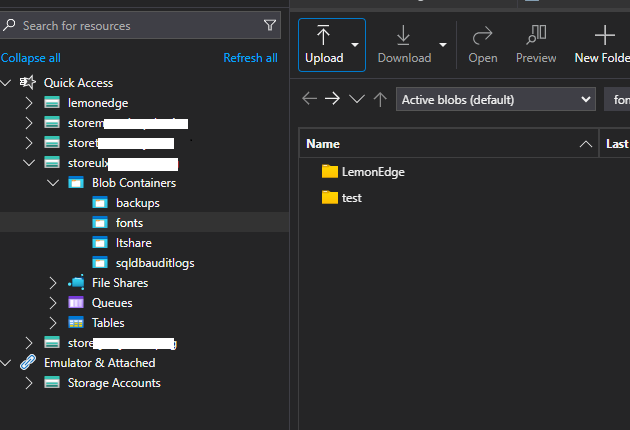Collapse the storeul storage account
The height and width of the screenshot is (430, 630).
pos(29,163)
